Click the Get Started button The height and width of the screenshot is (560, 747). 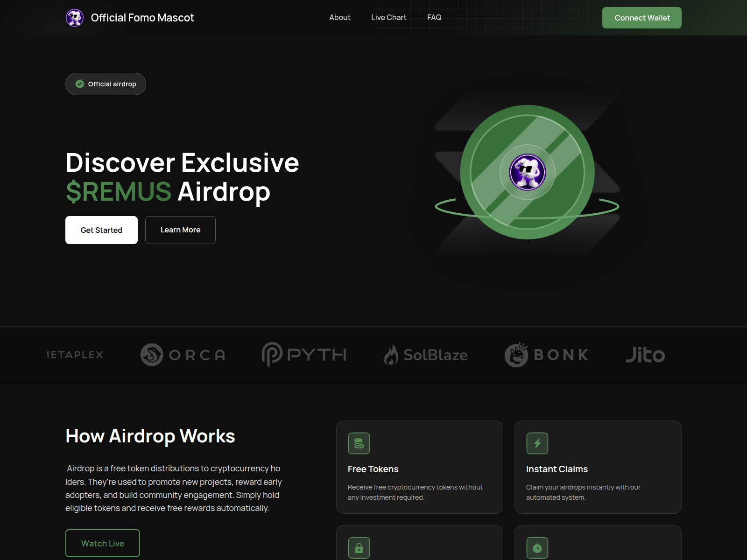[x=101, y=230]
